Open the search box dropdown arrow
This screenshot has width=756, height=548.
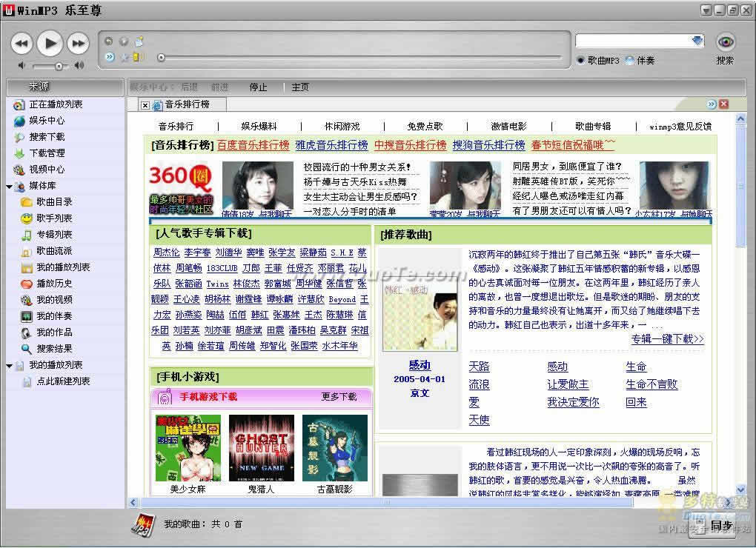click(x=697, y=41)
